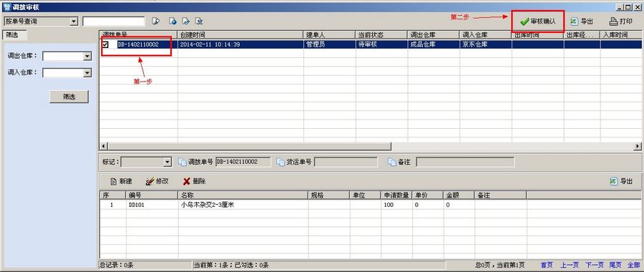Click the 名称 column header in details table
The image size is (644, 272).
[x=243, y=195]
